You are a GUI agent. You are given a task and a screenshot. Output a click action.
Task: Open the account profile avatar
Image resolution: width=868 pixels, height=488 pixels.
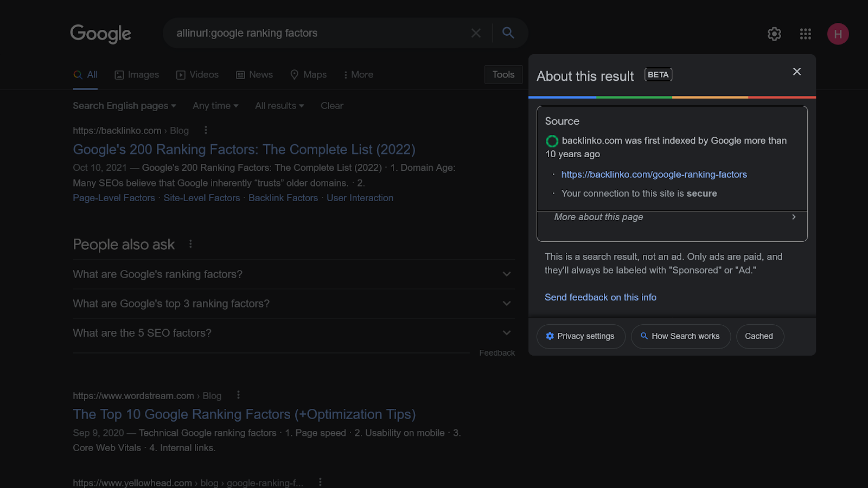pos(838,34)
